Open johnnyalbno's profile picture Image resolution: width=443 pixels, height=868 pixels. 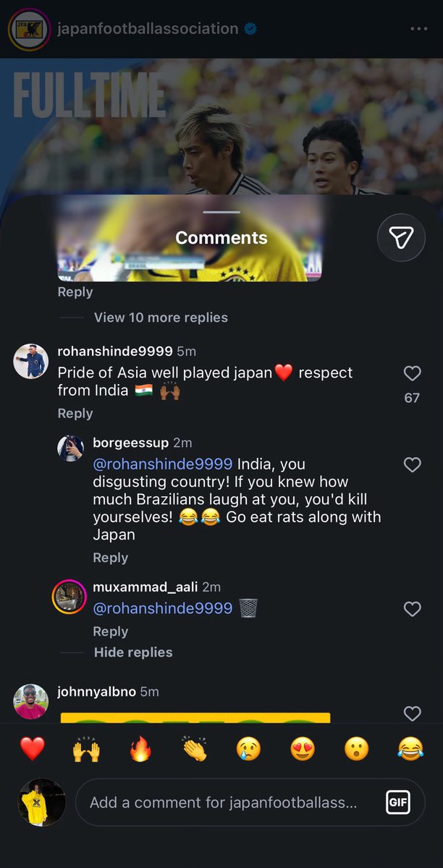[x=31, y=701]
